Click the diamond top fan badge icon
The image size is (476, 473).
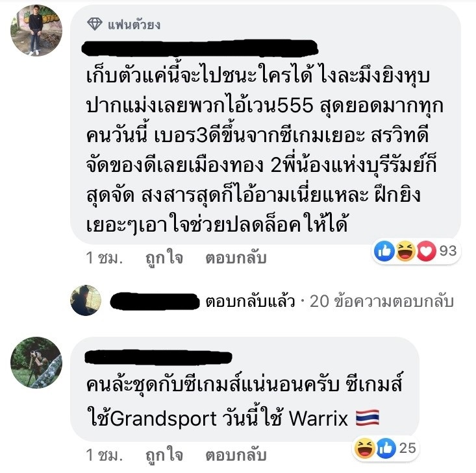click(94, 23)
